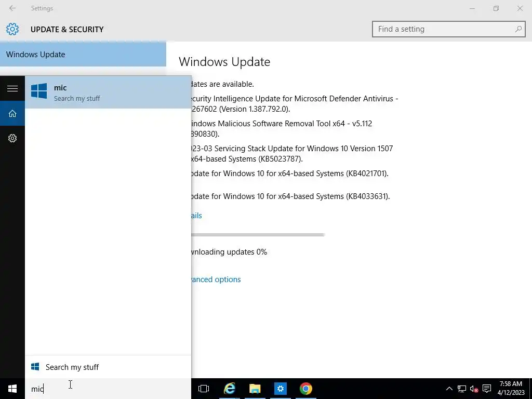Open the search panel hamburger menu

[12, 88]
